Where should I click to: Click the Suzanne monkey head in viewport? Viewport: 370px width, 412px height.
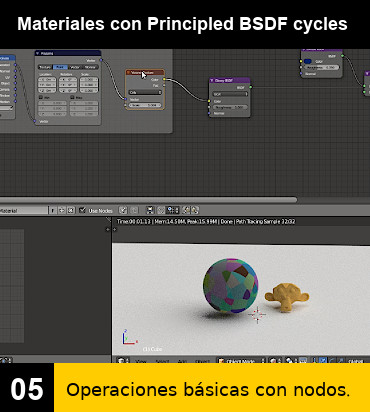[x=287, y=297]
